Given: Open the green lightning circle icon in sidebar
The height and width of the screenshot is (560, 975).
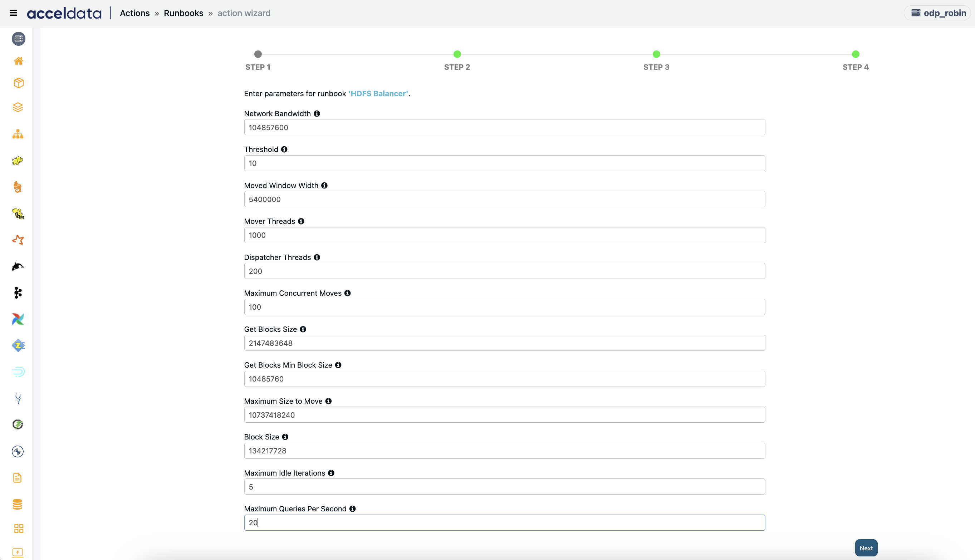Looking at the screenshot, I should pyautogui.click(x=18, y=424).
